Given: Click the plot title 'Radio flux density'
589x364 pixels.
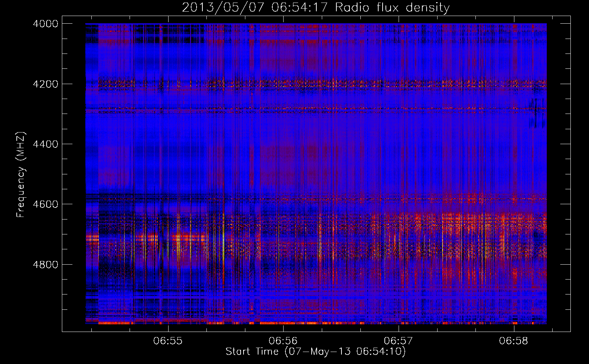Looking at the screenshot, I should (392, 8).
